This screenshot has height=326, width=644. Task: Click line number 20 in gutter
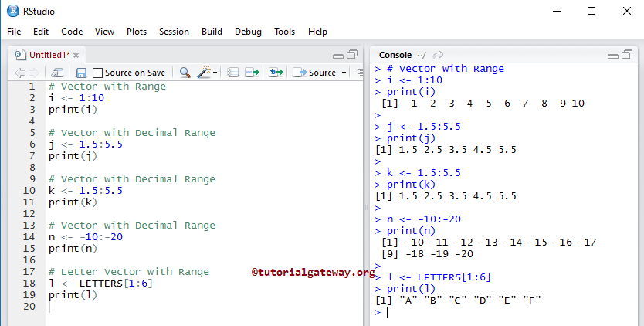coord(29,307)
